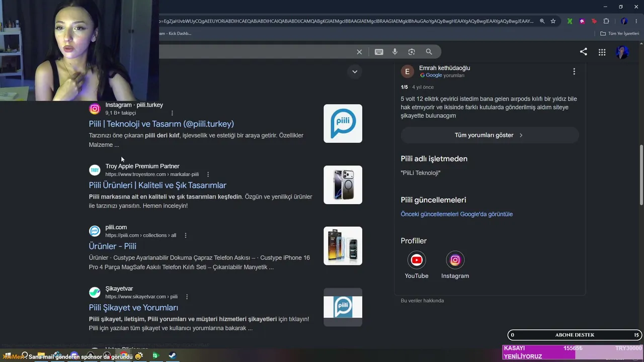Click the 'Instagram' profile label
This screenshot has height=362, width=644.
pos(455,276)
